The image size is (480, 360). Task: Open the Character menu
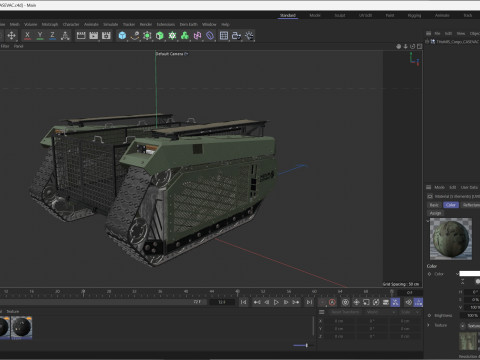tap(71, 24)
